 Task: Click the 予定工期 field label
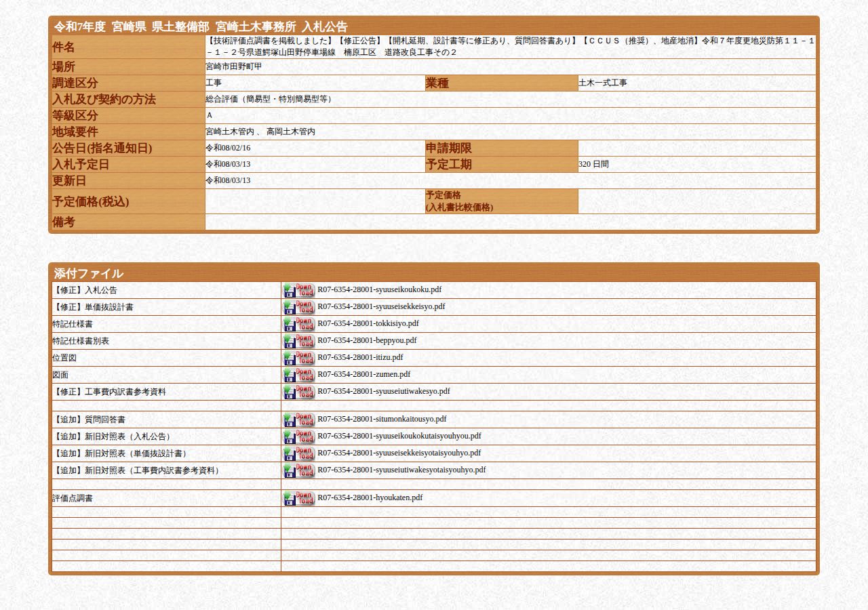click(x=449, y=164)
